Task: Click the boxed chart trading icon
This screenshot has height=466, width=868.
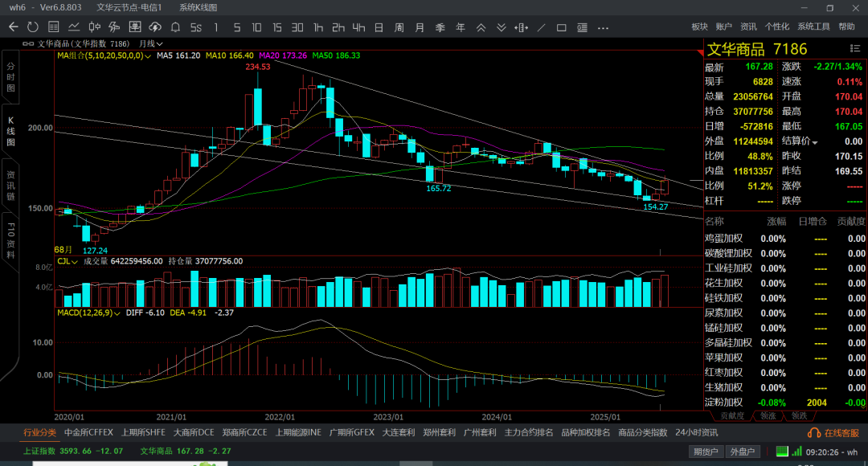Action: (x=134, y=27)
